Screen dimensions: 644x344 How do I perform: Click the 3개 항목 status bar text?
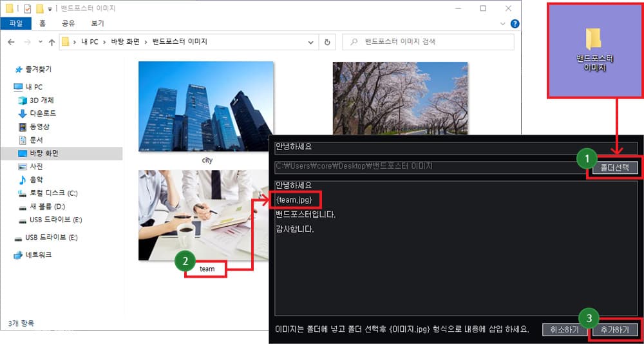click(21, 322)
